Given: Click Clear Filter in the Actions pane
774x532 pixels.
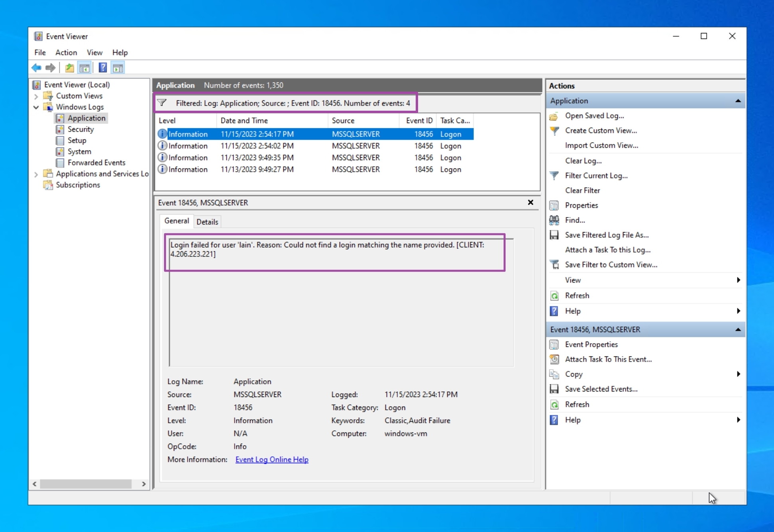Looking at the screenshot, I should tap(582, 190).
